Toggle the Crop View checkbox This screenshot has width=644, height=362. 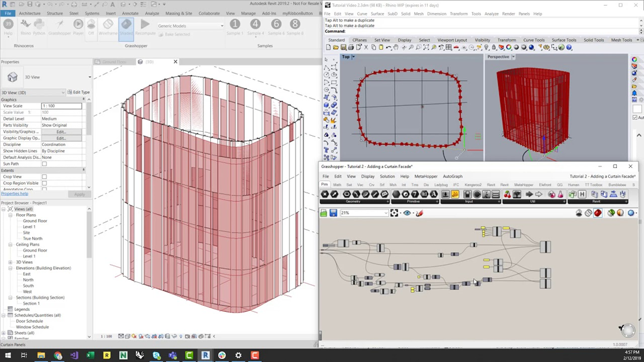point(44,177)
